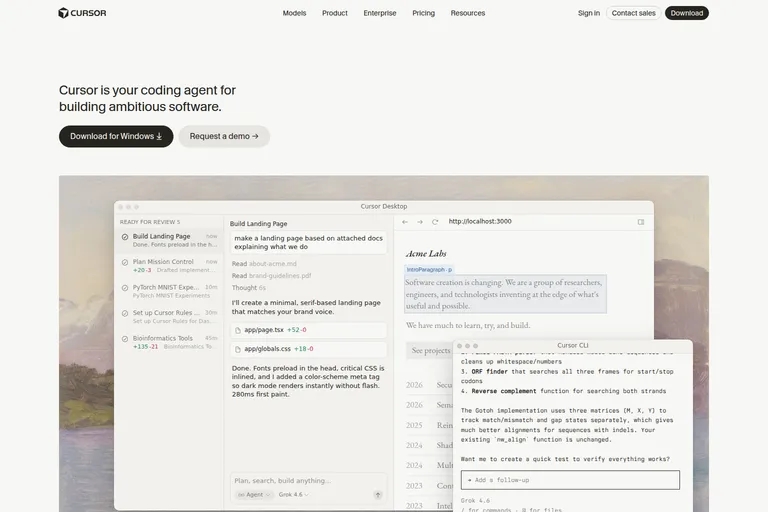The width and height of the screenshot is (768, 512).
Task: Click the Cursor CLI window title
Action: pyautogui.click(x=573, y=345)
